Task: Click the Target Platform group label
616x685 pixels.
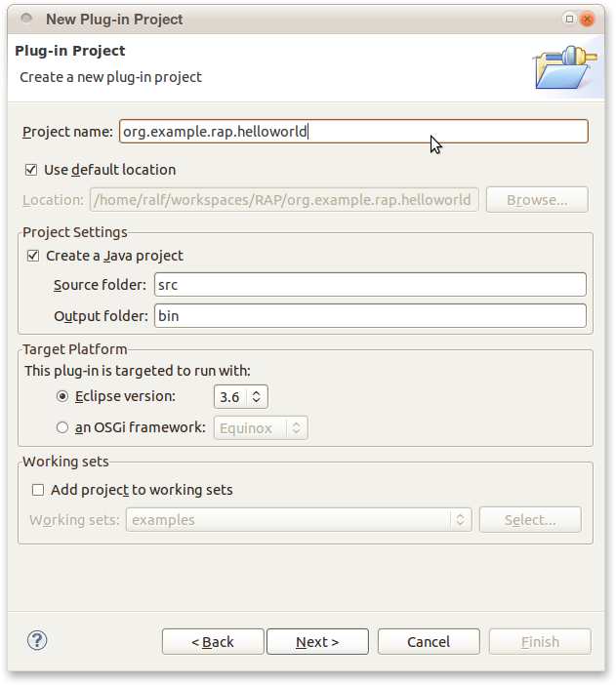Action: point(75,349)
